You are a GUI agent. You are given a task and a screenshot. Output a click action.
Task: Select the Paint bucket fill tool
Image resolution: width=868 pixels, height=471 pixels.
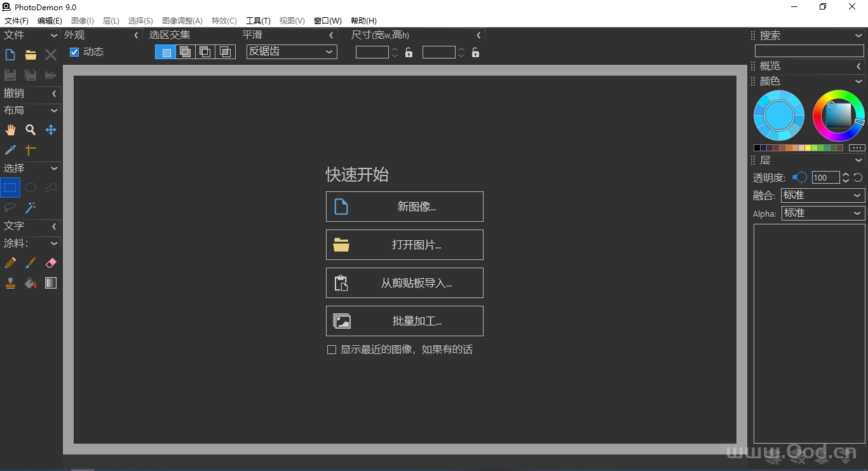click(x=31, y=283)
